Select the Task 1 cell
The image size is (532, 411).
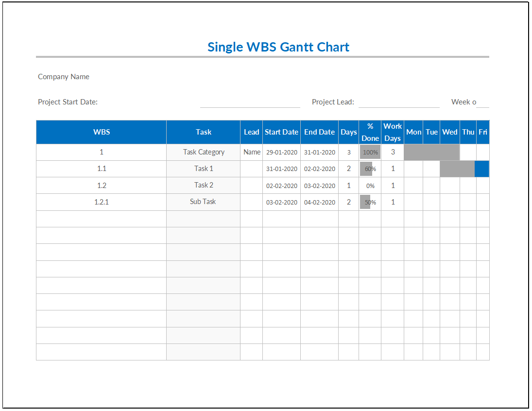(204, 169)
